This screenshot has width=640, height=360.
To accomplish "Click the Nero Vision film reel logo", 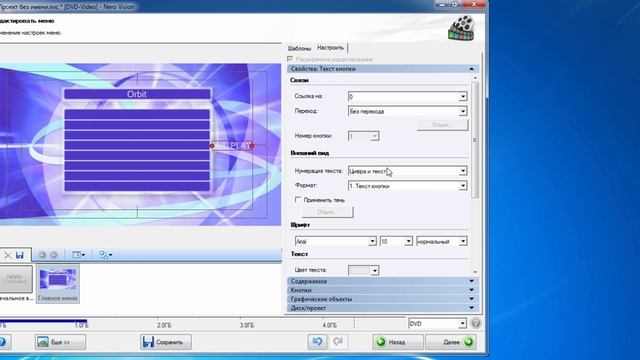I will tap(462, 28).
